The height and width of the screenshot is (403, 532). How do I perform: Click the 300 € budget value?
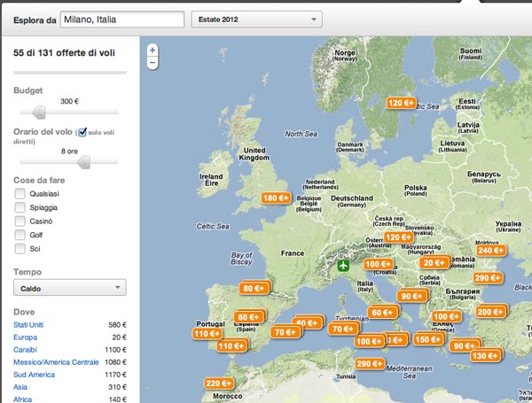[69, 101]
